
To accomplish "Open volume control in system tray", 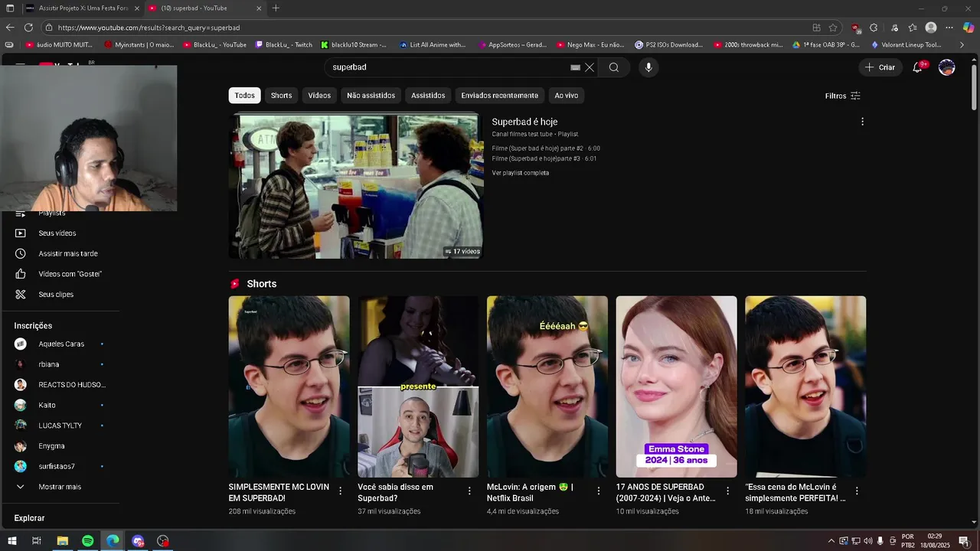I will tap(867, 541).
